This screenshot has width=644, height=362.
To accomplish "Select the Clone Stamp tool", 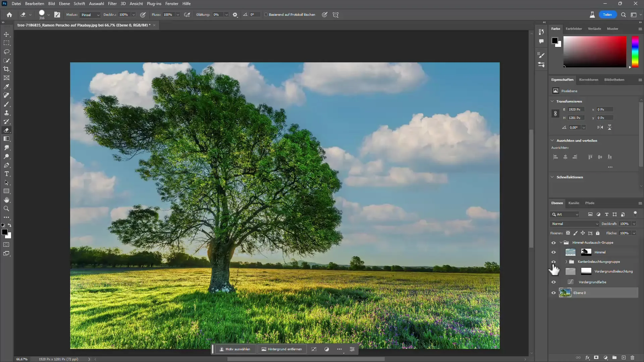I will tap(6, 113).
